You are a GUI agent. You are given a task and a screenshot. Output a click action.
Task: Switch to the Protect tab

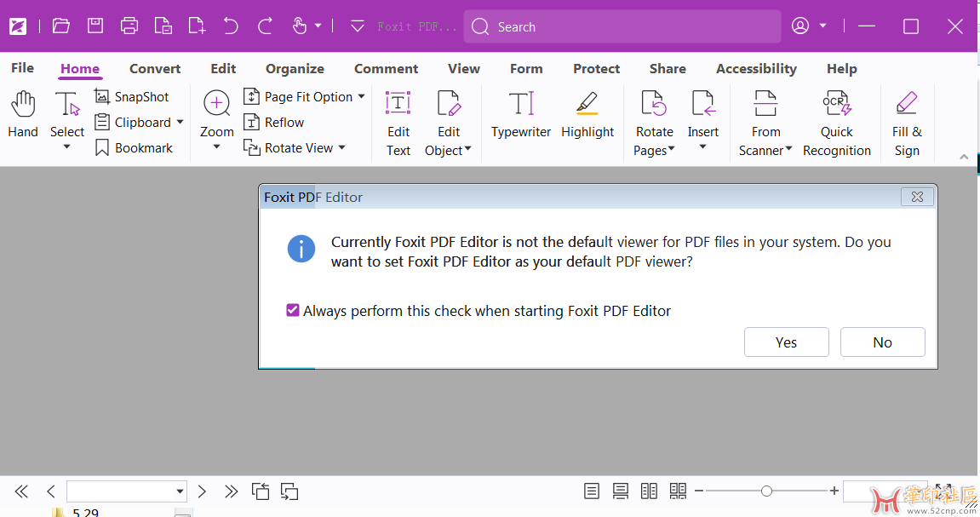[x=596, y=69]
